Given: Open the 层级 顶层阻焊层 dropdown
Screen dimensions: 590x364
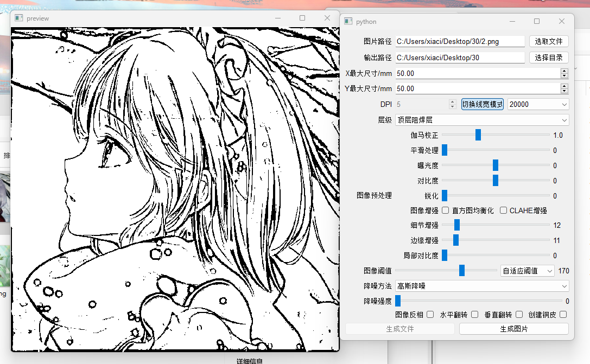Looking at the screenshot, I should tap(482, 120).
